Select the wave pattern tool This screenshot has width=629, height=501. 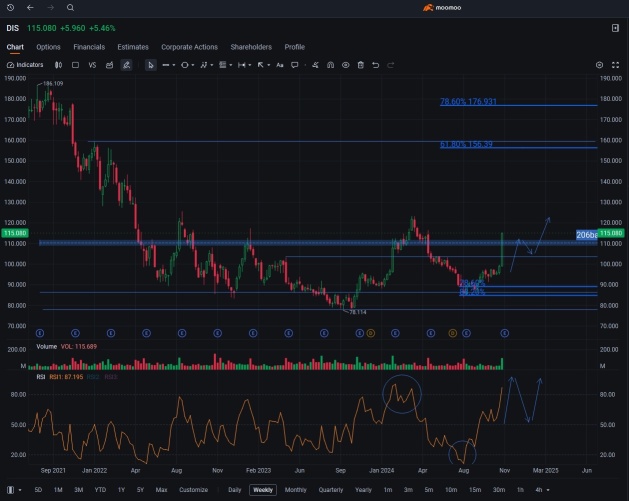coord(204,65)
